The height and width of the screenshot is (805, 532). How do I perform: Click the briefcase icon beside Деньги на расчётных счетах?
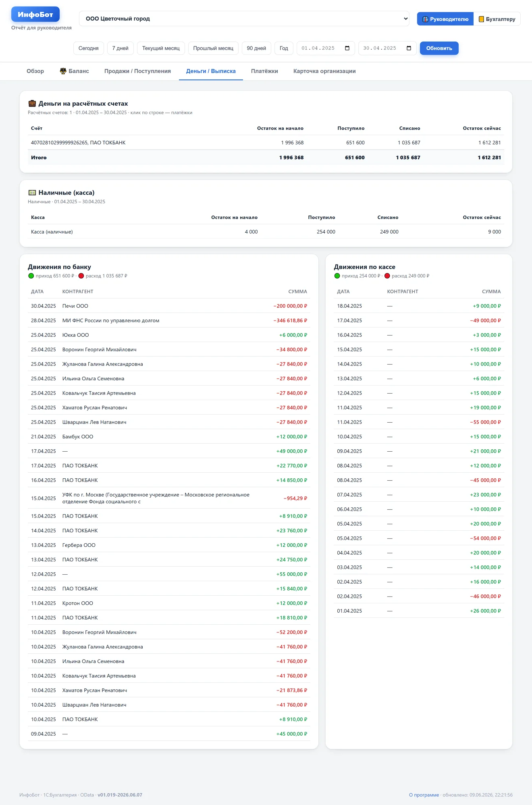32,104
